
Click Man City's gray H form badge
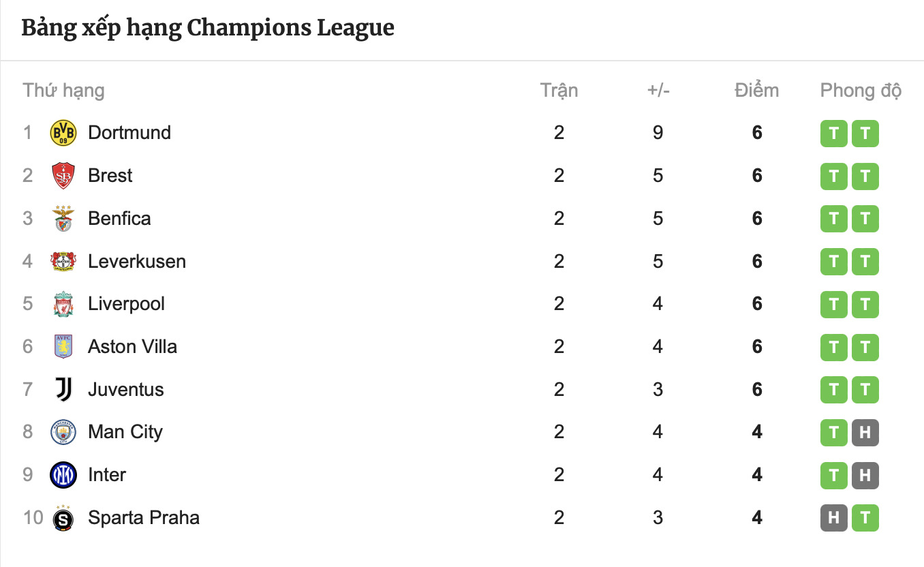tap(865, 433)
